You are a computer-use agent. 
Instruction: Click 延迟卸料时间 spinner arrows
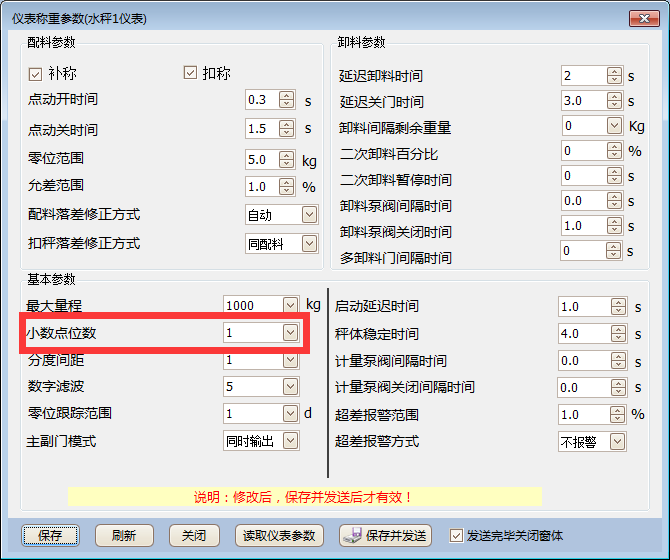pos(614,76)
